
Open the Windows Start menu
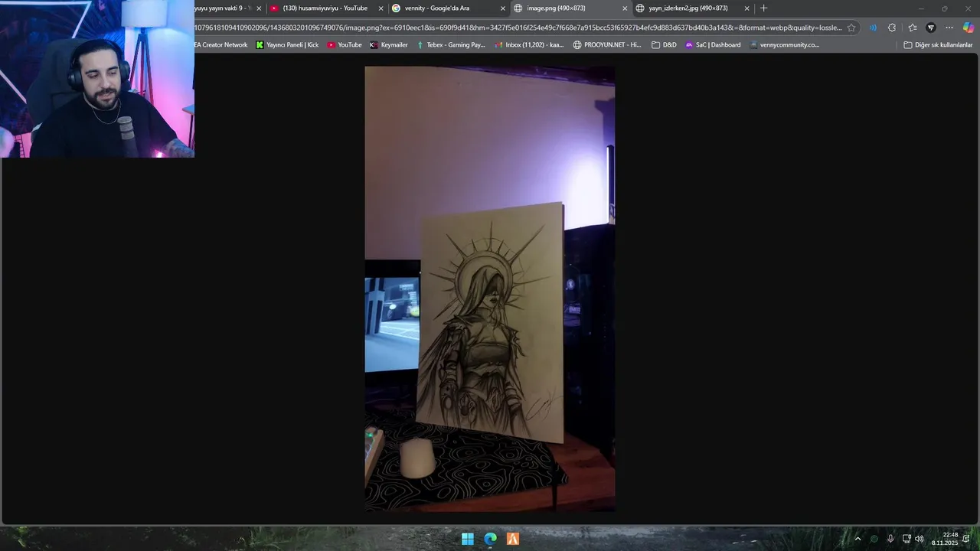pyautogui.click(x=467, y=539)
